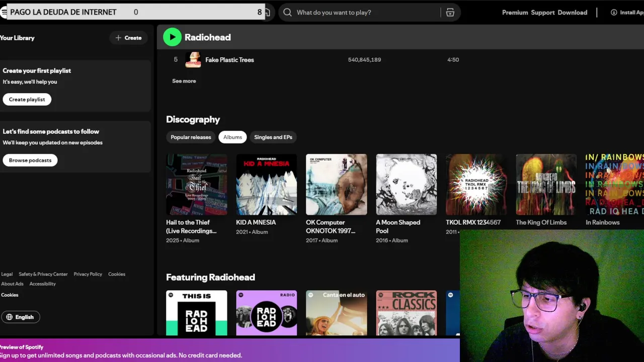Open the Support link
Screen dimensions: 644x362
click(543, 13)
